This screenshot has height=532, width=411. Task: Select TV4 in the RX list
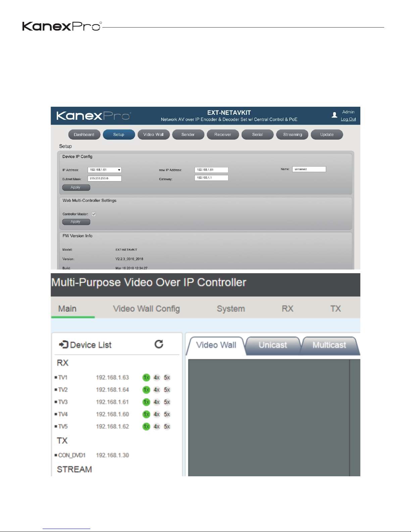(x=63, y=414)
